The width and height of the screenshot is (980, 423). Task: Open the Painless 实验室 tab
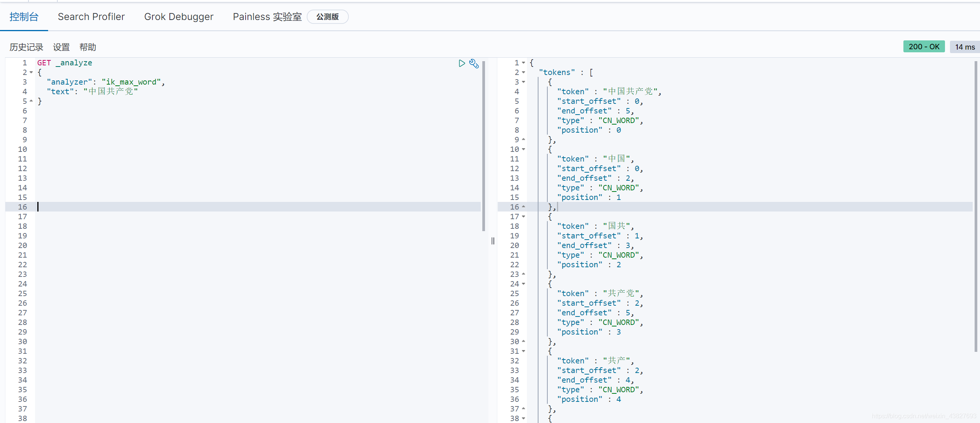[267, 17]
